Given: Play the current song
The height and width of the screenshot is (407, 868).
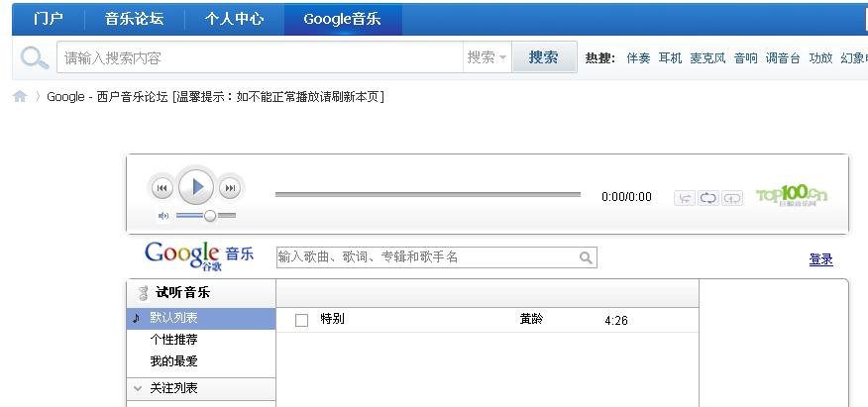Looking at the screenshot, I should 196,187.
